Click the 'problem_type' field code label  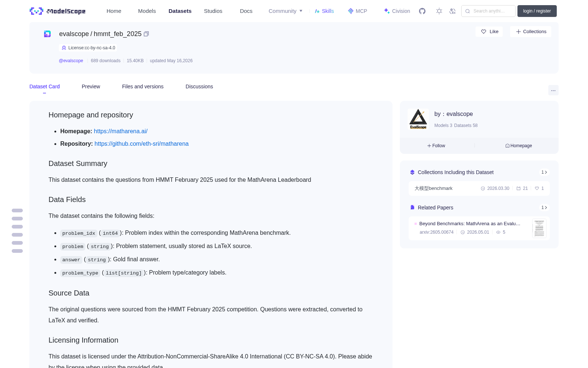(80, 273)
